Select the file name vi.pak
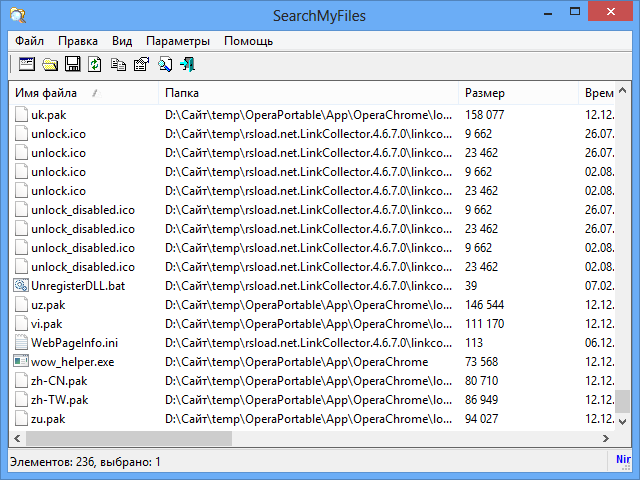Viewport: 640px width, 480px height. (47, 324)
